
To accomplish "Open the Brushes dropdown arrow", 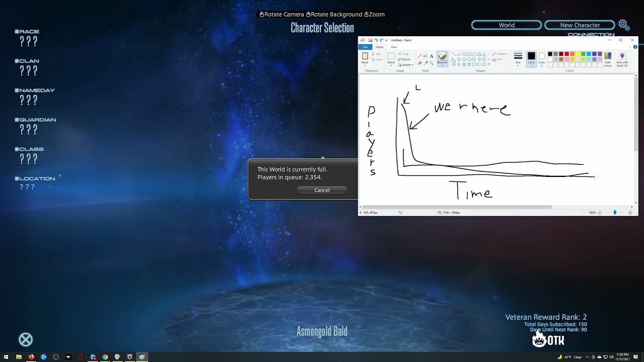I will 442,65.
